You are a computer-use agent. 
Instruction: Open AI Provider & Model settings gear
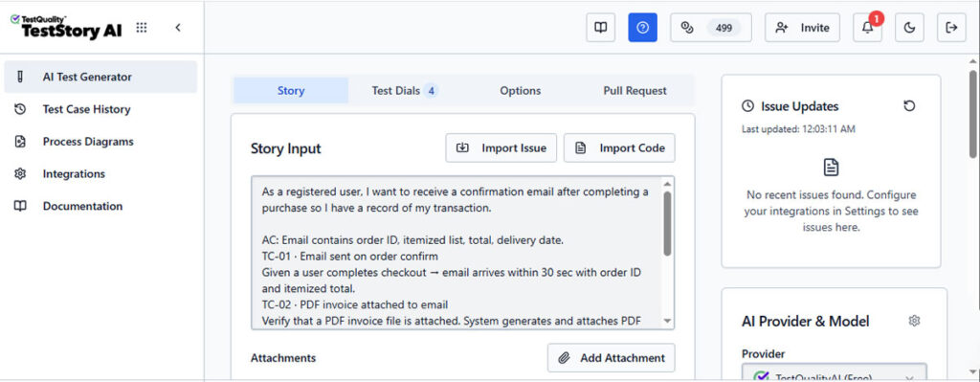pyautogui.click(x=914, y=321)
